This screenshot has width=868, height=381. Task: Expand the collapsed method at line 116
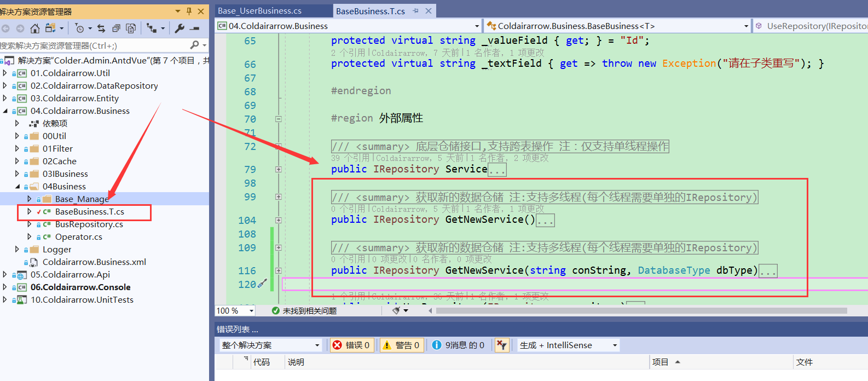(279, 270)
